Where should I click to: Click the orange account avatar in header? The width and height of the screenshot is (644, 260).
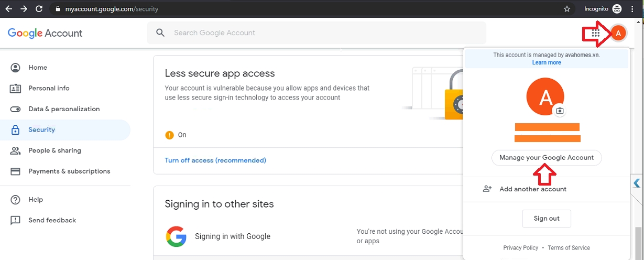(618, 34)
